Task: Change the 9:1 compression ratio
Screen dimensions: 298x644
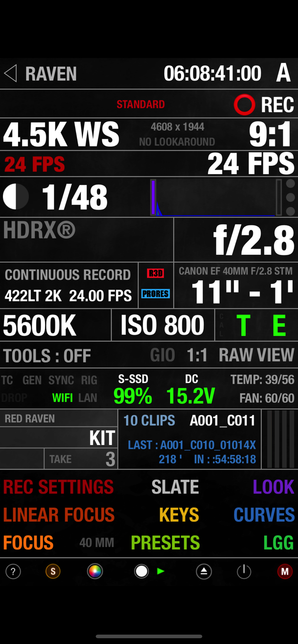Action: tap(271, 134)
